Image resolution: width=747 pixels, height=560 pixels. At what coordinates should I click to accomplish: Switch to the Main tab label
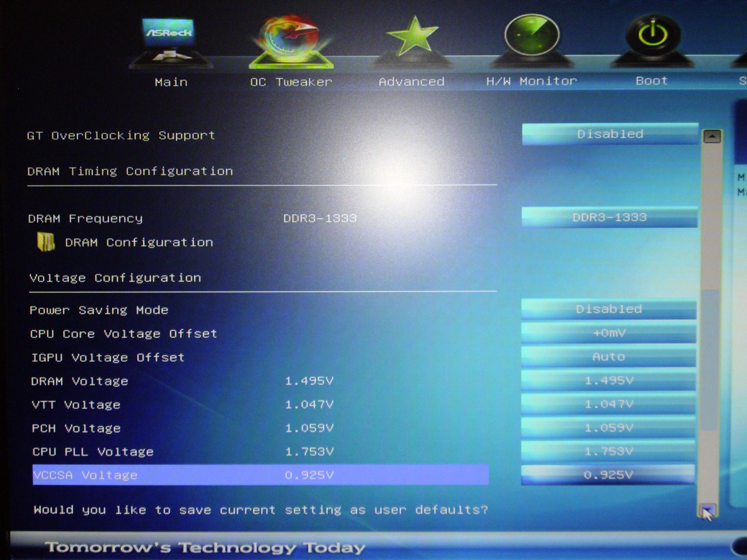pyautogui.click(x=171, y=82)
